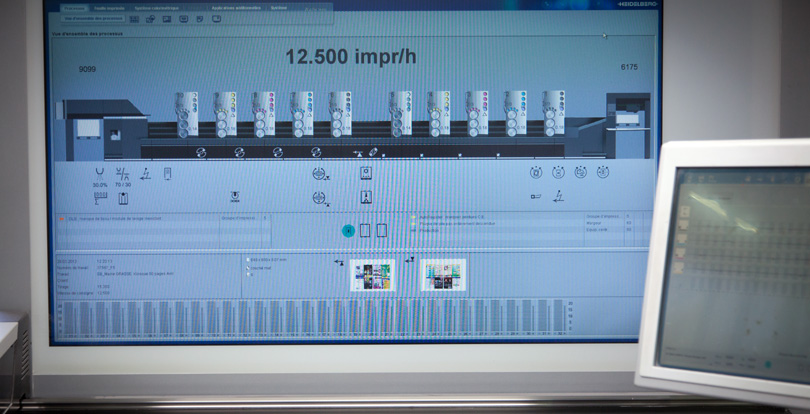Click the first round dial icon above delivery controls
This screenshot has height=414, width=810.
coord(536,173)
